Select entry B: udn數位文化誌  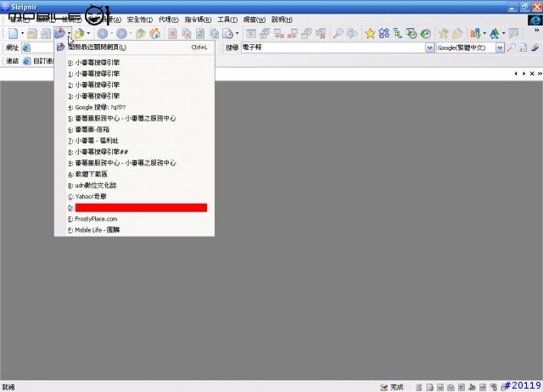tap(135, 185)
